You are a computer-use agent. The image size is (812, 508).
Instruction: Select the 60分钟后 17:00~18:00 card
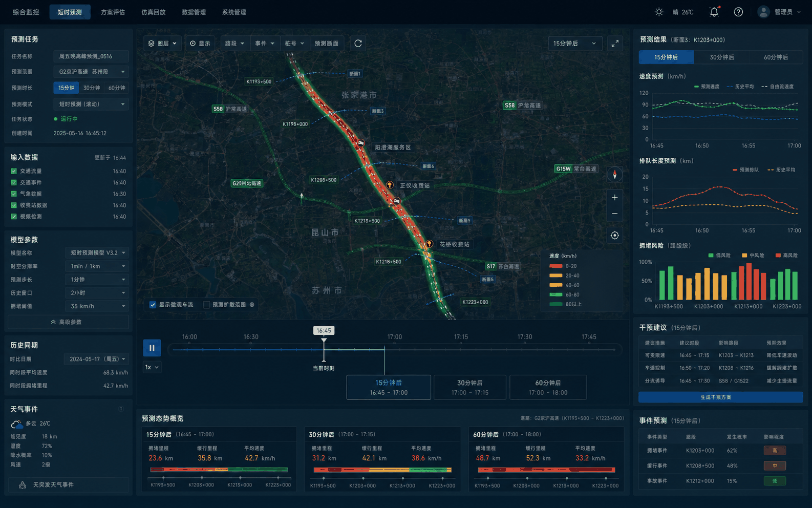click(x=548, y=387)
